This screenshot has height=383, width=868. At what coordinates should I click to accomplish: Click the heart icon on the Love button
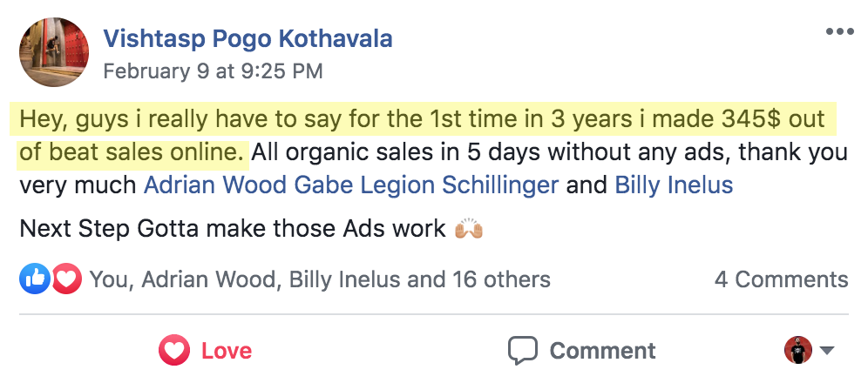(174, 351)
